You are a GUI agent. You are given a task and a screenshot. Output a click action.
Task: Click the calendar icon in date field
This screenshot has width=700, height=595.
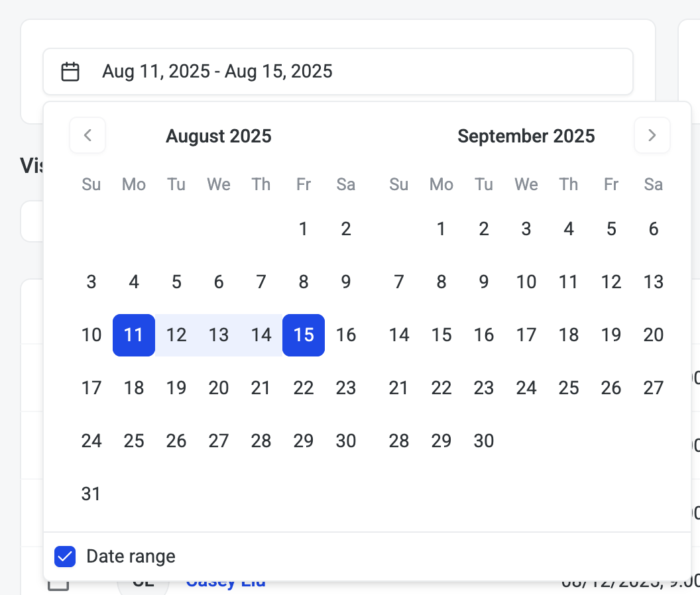[x=70, y=72]
